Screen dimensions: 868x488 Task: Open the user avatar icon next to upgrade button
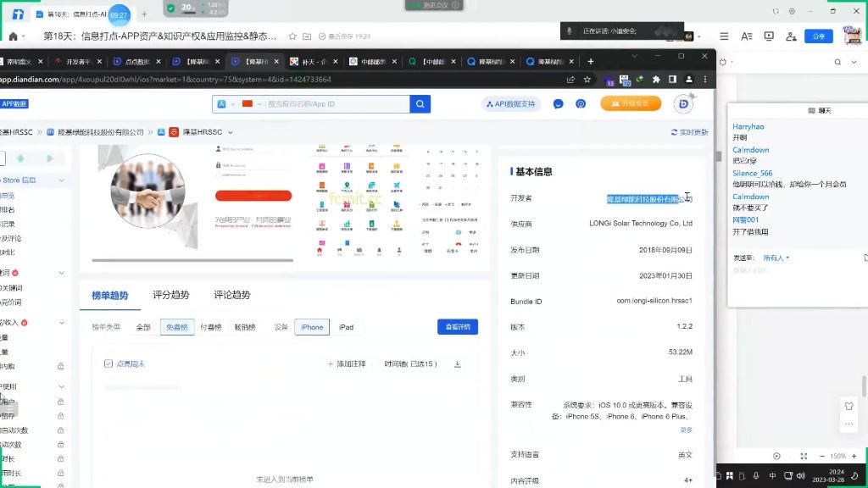point(684,103)
